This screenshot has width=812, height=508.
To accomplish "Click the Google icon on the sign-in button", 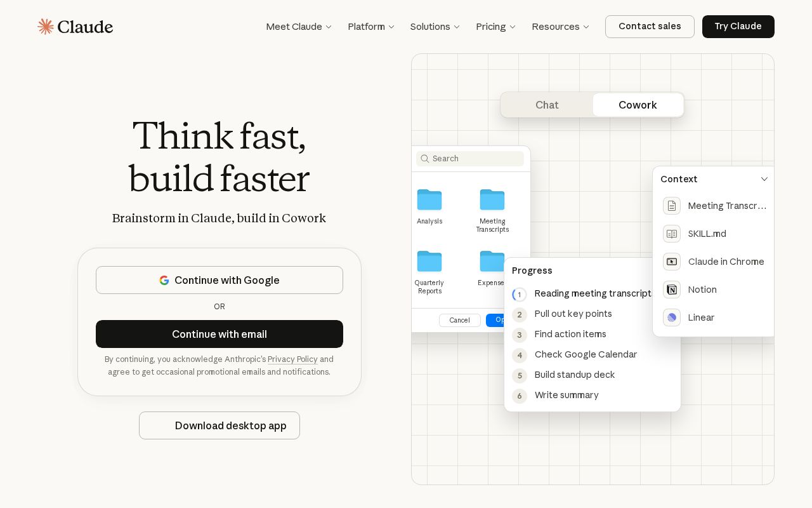I will (x=164, y=280).
